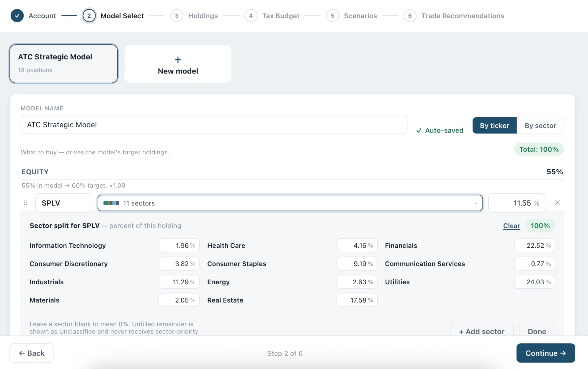Select the Model Select step label
588x369 pixels.
point(122,16)
